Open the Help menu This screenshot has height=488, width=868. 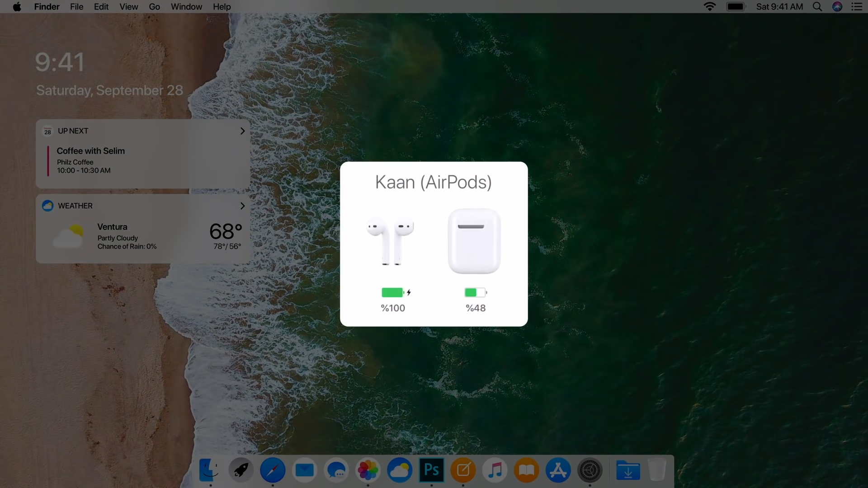pos(222,6)
